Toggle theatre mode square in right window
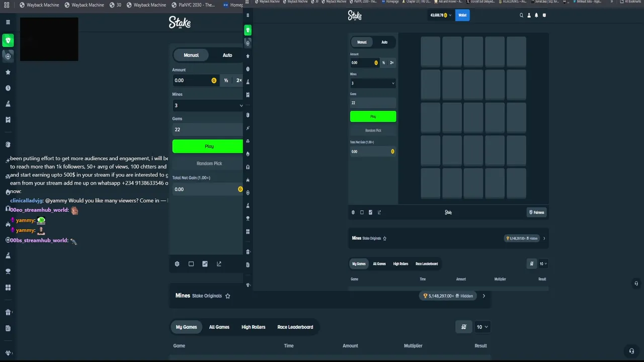 362,212
